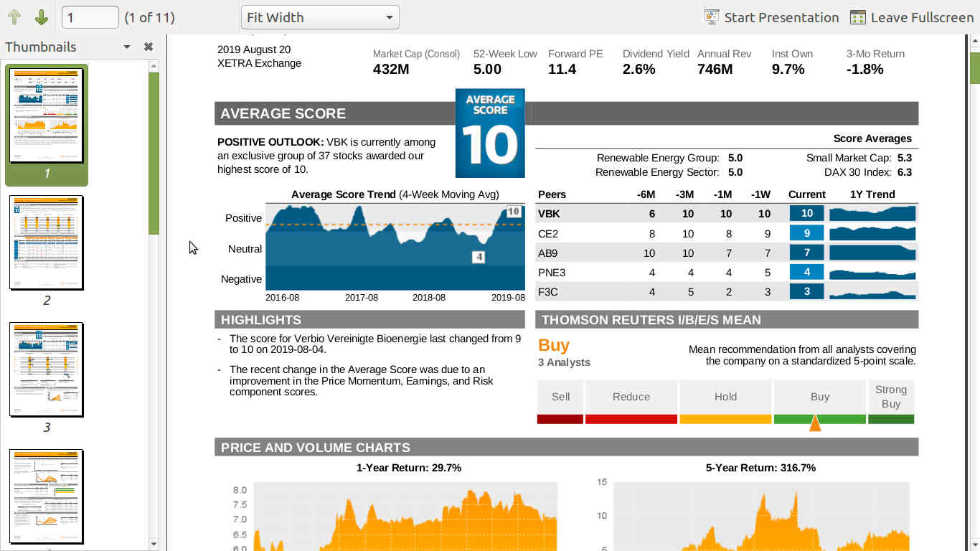Click the 1Y Trend sparkline for PNE3
This screenshot has width=980, height=551.
pos(872,273)
